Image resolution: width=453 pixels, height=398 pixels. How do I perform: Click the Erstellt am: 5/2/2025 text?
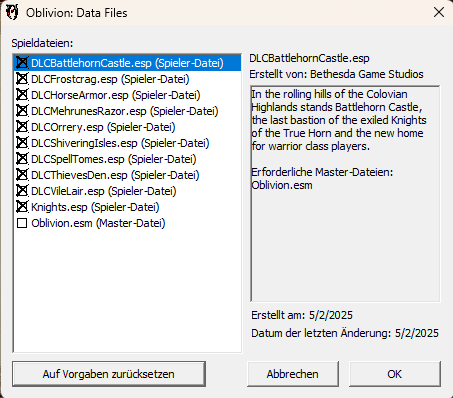tap(302, 315)
